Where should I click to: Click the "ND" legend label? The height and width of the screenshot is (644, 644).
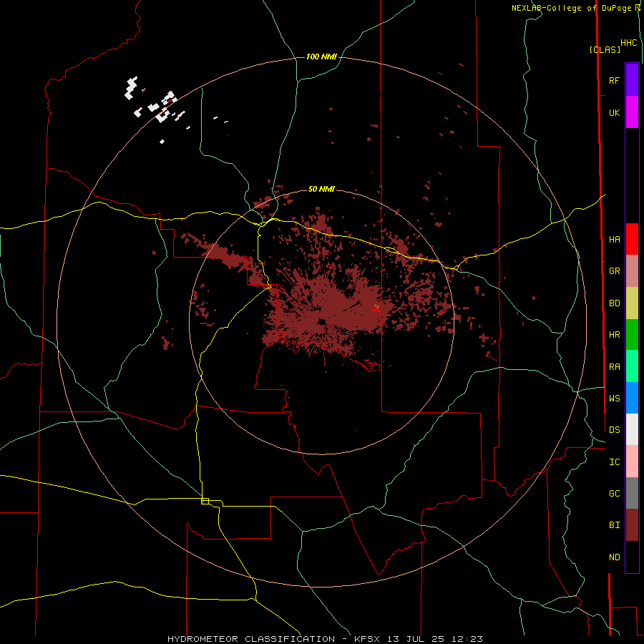[x=614, y=557]
